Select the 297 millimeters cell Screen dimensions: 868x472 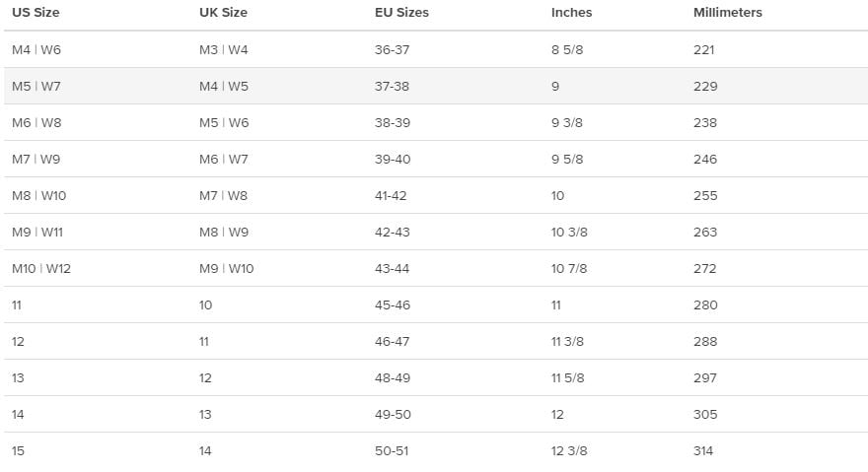704,378
